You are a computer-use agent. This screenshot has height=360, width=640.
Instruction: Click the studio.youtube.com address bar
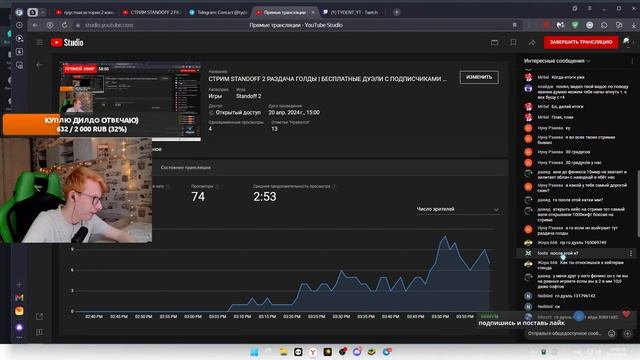pos(109,25)
